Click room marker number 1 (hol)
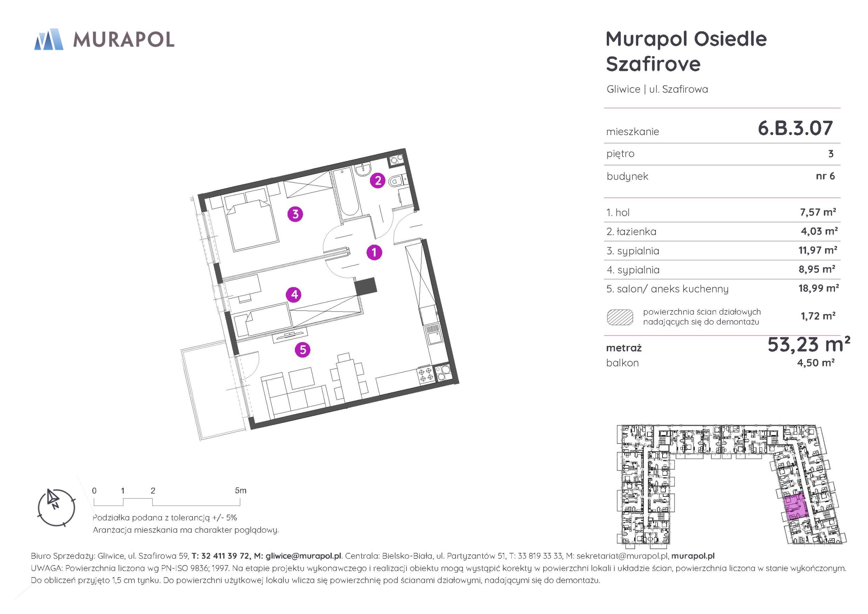868x614 pixels. pos(374,252)
